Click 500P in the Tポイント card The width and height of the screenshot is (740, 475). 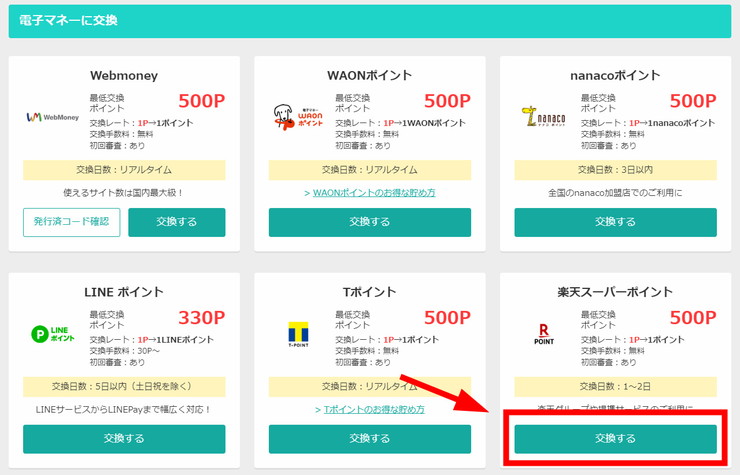coord(447,318)
